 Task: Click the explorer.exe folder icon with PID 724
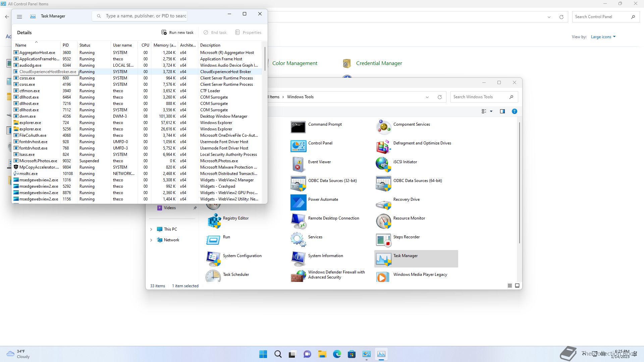point(16,123)
